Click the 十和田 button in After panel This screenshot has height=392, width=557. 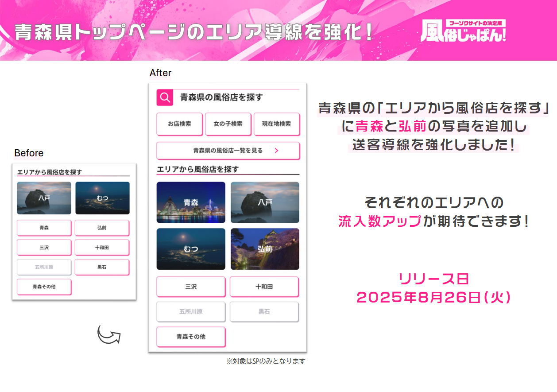(x=264, y=287)
